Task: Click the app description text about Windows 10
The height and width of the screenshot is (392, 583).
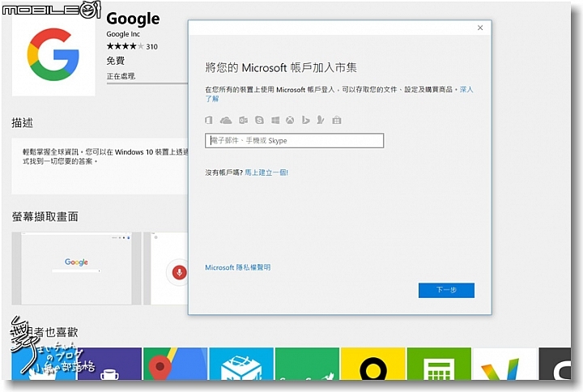Action: [x=105, y=156]
